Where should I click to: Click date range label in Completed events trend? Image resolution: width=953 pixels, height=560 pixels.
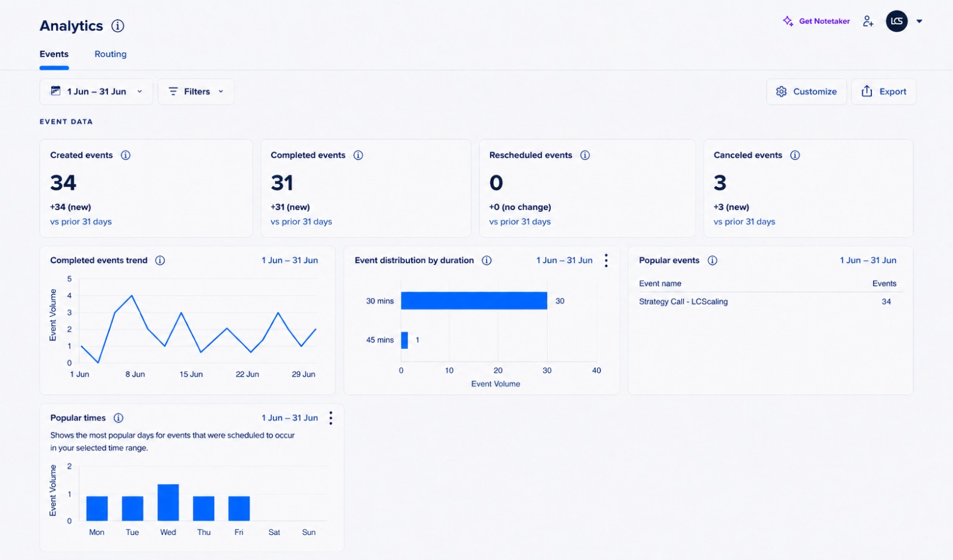click(x=289, y=261)
